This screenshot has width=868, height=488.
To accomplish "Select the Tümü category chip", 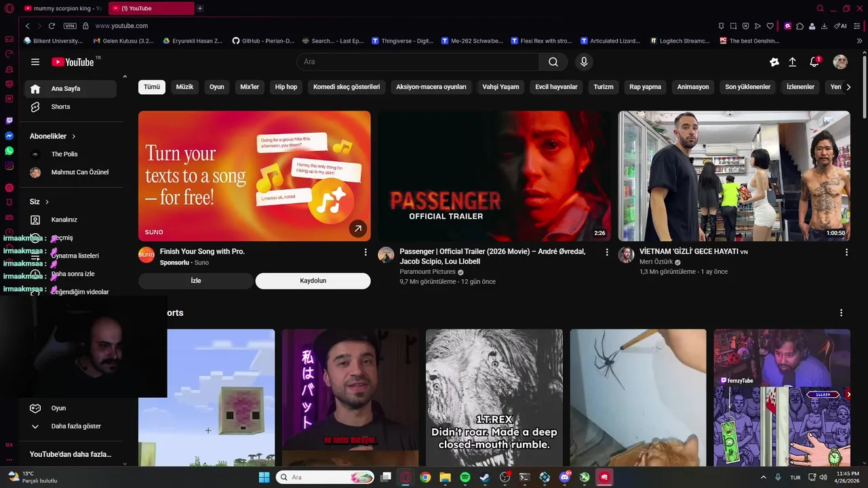I will click(x=152, y=87).
